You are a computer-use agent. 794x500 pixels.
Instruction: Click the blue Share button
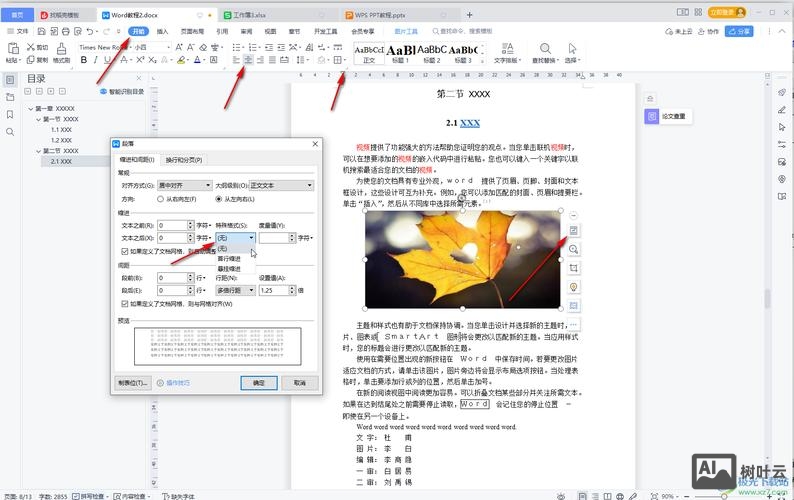(739, 31)
